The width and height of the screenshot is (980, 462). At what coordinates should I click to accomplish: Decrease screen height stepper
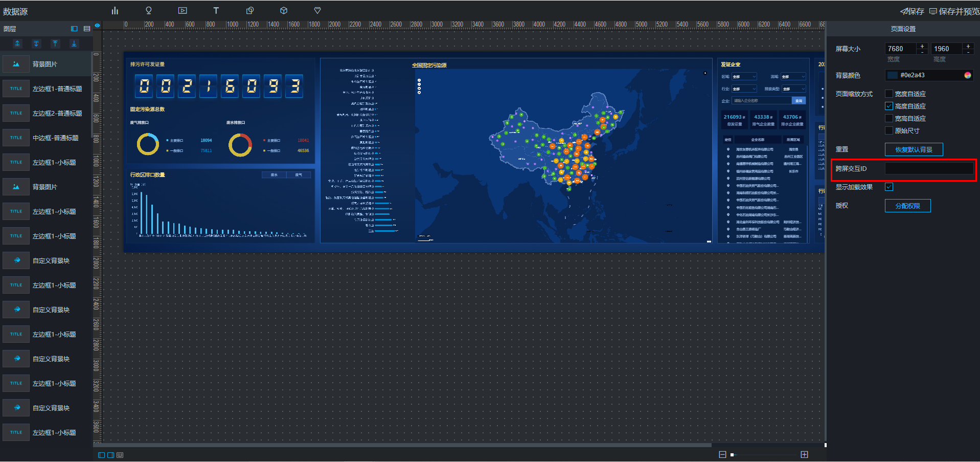point(968,51)
